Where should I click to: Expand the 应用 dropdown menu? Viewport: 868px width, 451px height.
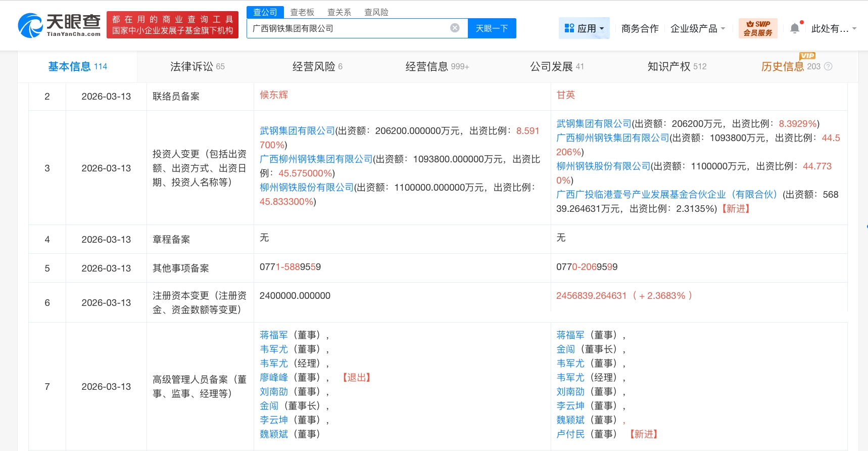point(602,29)
